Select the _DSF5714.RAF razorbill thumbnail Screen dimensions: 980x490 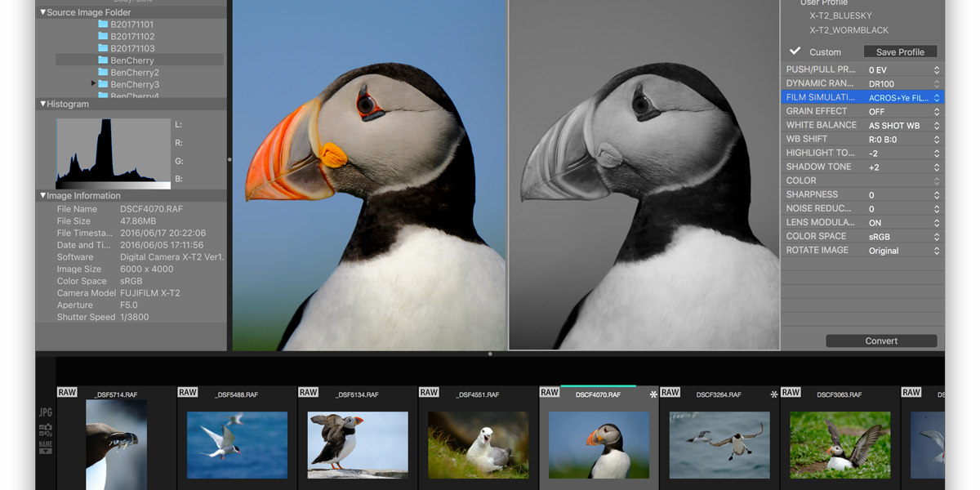[x=116, y=444]
